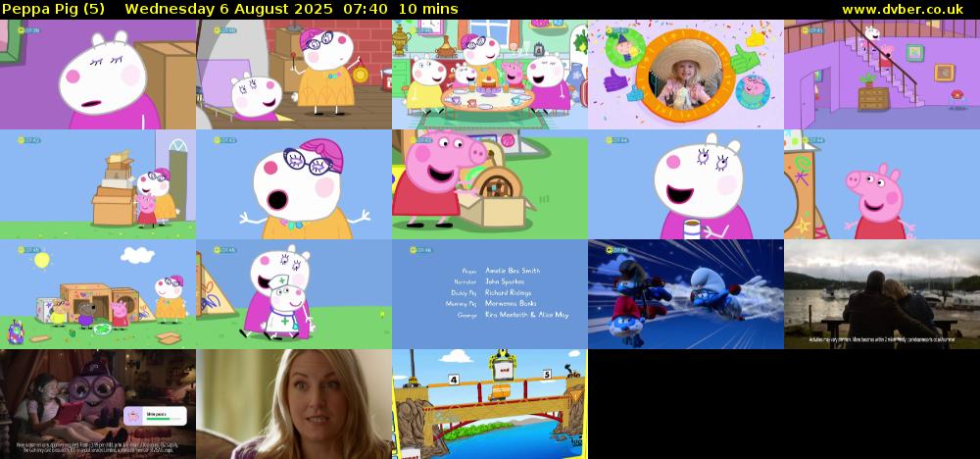This screenshot has height=459, width=980.
Task: Open the thumbnail of the surprised Granny Sheep with glasses
Action: pos(294,184)
